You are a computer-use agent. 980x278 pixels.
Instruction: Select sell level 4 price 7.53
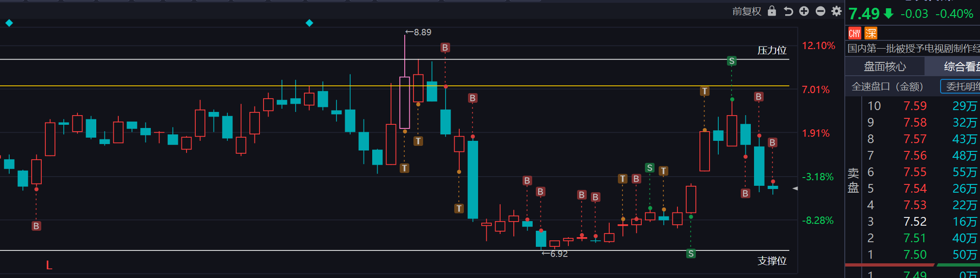pos(915,205)
